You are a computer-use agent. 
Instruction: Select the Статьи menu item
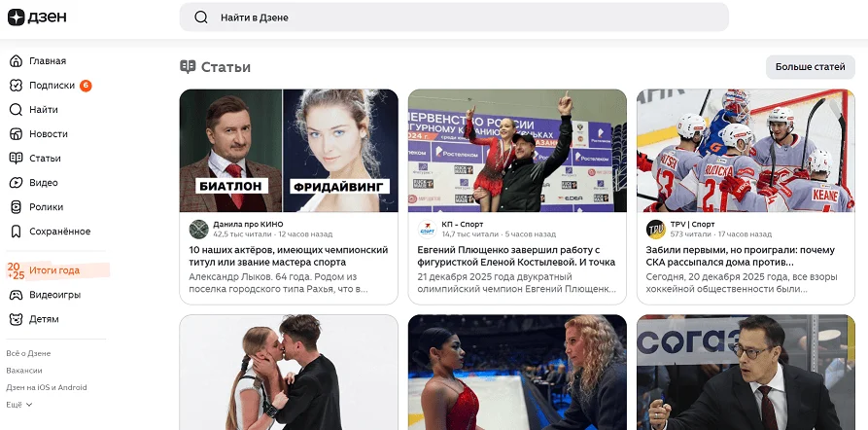pos(45,159)
